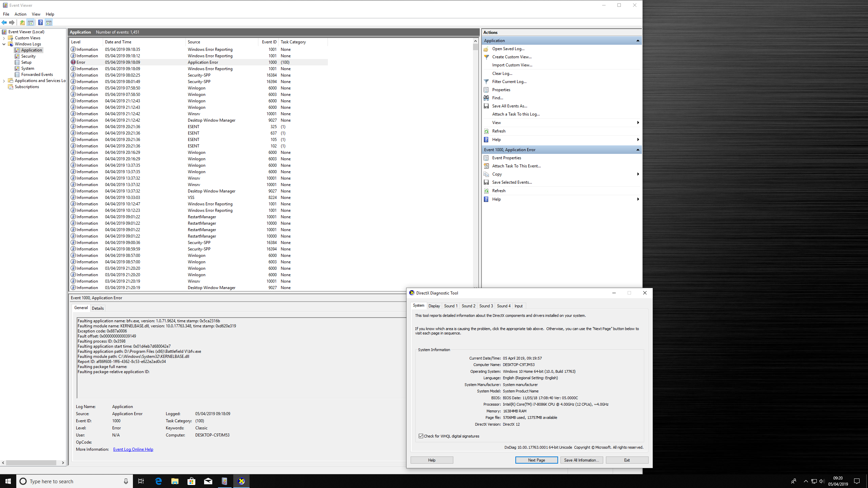The image size is (868, 488).
Task: Switch to the Input tab
Action: tap(518, 306)
